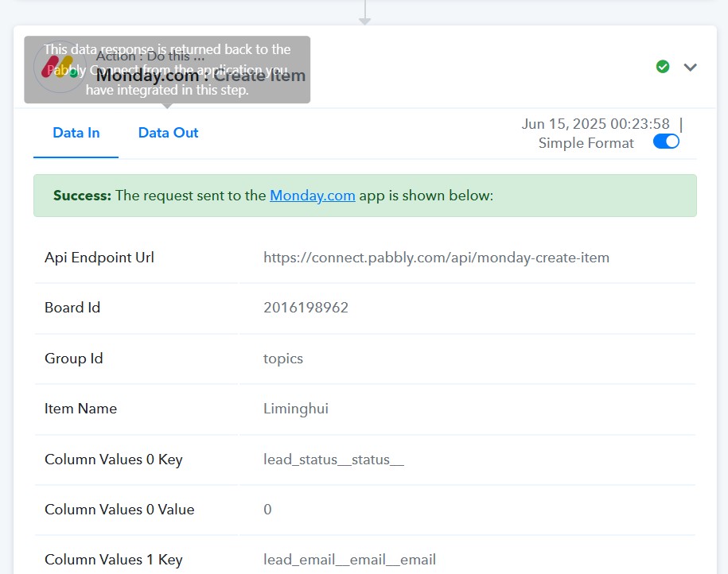Click the Api Endpoint Url label
This screenshot has height=574, width=728.
pos(99,258)
